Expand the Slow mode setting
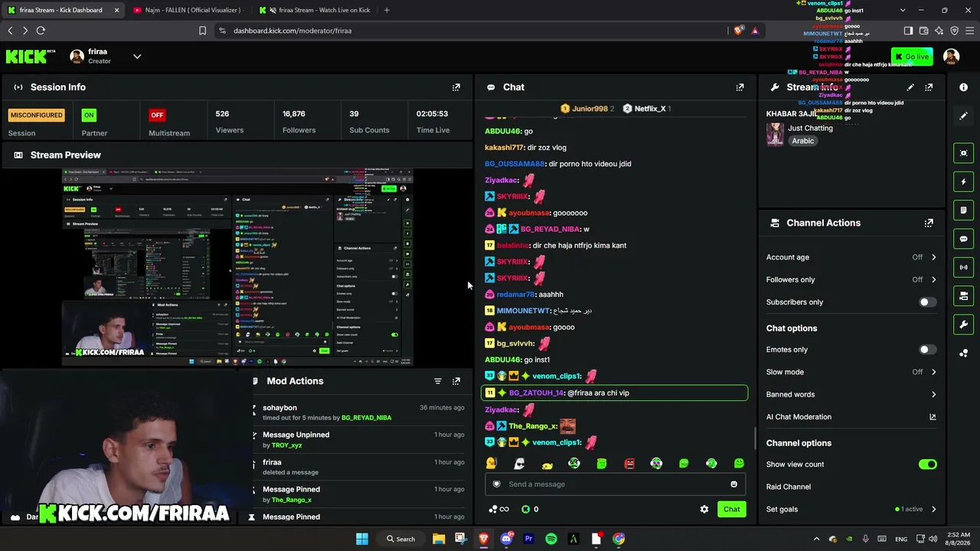The image size is (980, 551). tap(851, 372)
